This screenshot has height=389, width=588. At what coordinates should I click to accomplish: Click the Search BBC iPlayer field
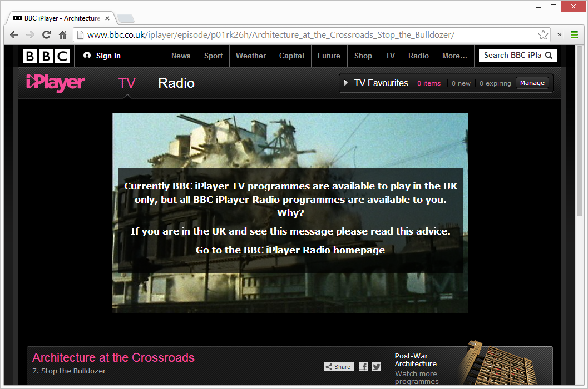(512, 56)
